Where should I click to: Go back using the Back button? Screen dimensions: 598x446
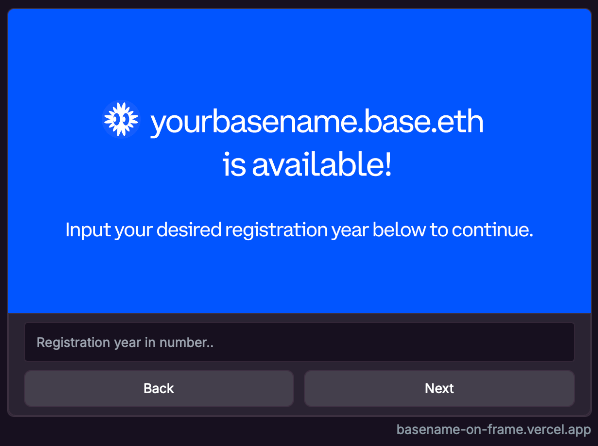(159, 388)
